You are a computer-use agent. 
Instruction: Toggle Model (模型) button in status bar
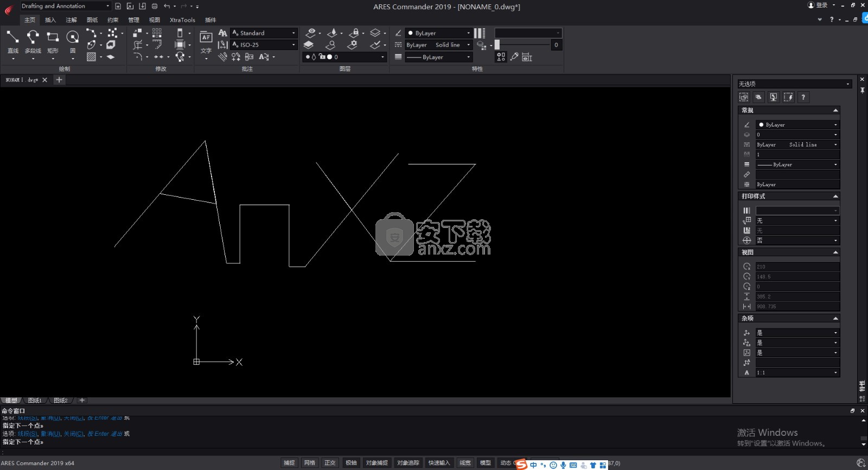point(485,463)
